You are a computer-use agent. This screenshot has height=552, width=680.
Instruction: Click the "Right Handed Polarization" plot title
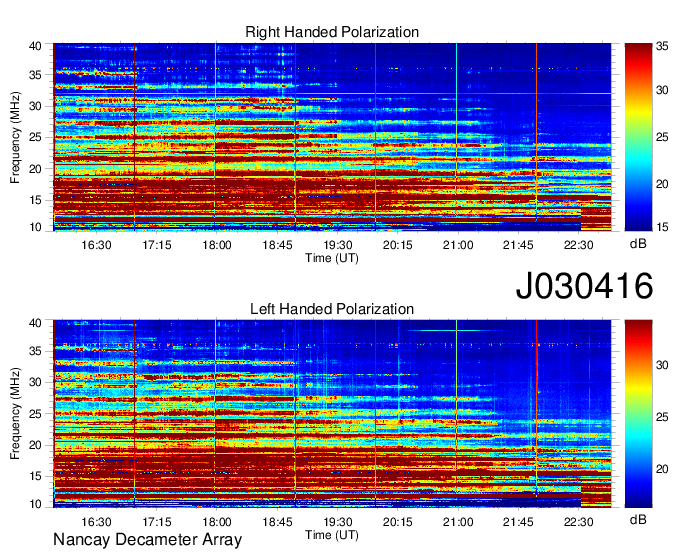click(332, 32)
